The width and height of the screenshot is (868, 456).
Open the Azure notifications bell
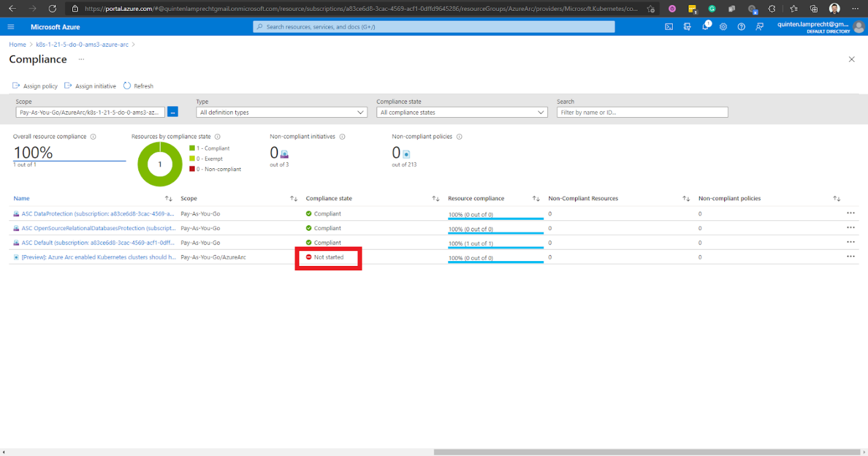[x=705, y=26]
